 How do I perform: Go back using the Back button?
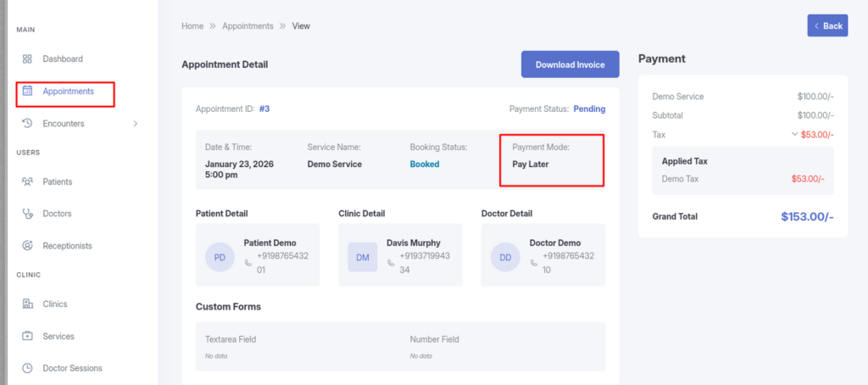827,25
